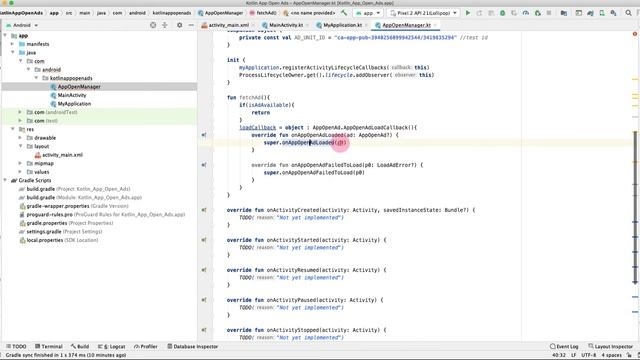Click the gutter icon beside onActivityPaused
This screenshot has height=360, width=640.
coord(204,300)
